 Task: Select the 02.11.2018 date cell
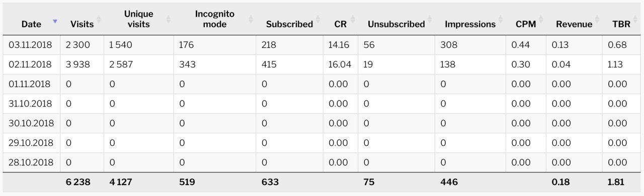click(x=30, y=64)
